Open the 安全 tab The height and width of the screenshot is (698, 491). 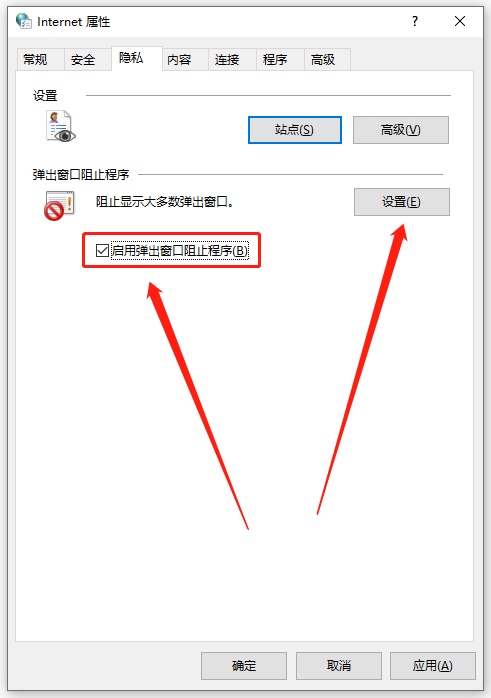83,59
